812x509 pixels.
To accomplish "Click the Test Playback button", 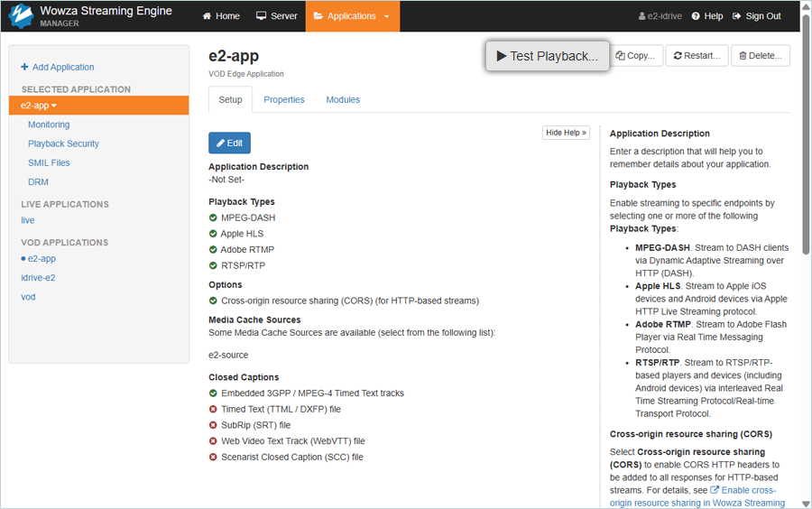I will (548, 56).
